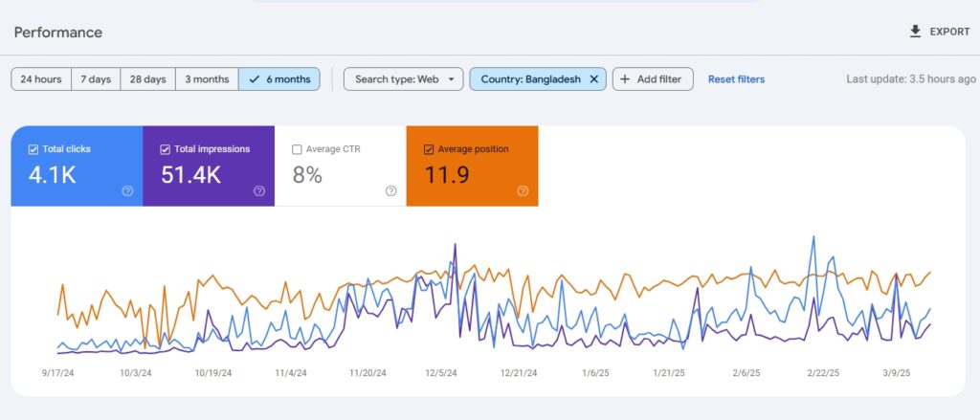Open the Search type: Web dropdown
This screenshot has width=980, height=420.
click(404, 79)
